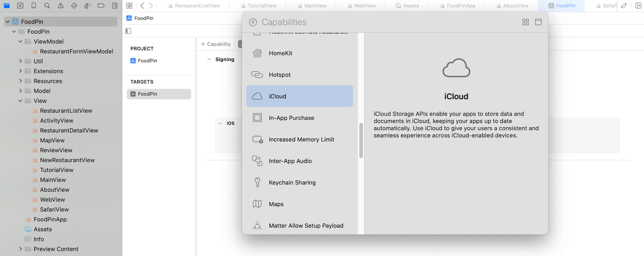Image resolution: width=644 pixels, height=256 pixels.
Task: Expand the Resources folder
Action: tap(20, 81)
